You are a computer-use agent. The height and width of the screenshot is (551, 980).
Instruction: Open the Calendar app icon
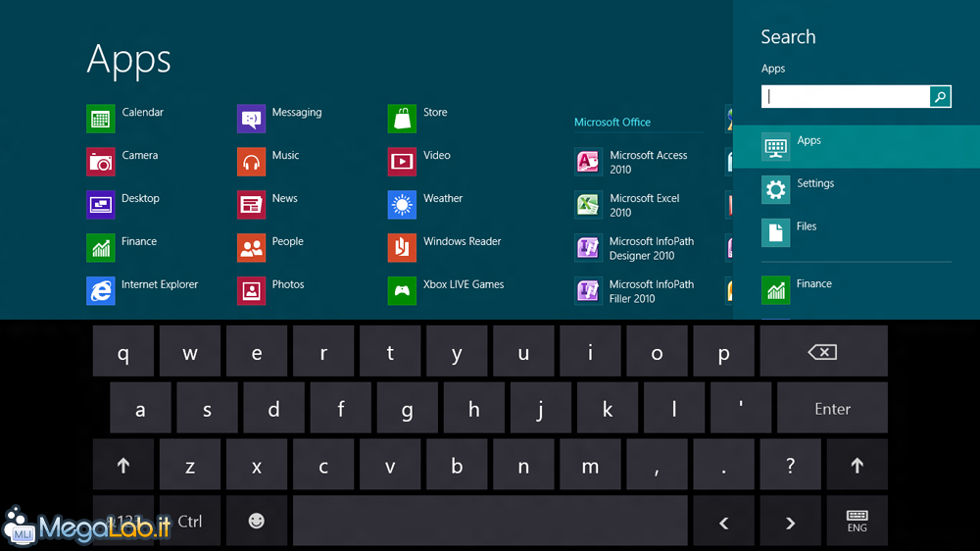pyautogui.click(x=101, y=119)
